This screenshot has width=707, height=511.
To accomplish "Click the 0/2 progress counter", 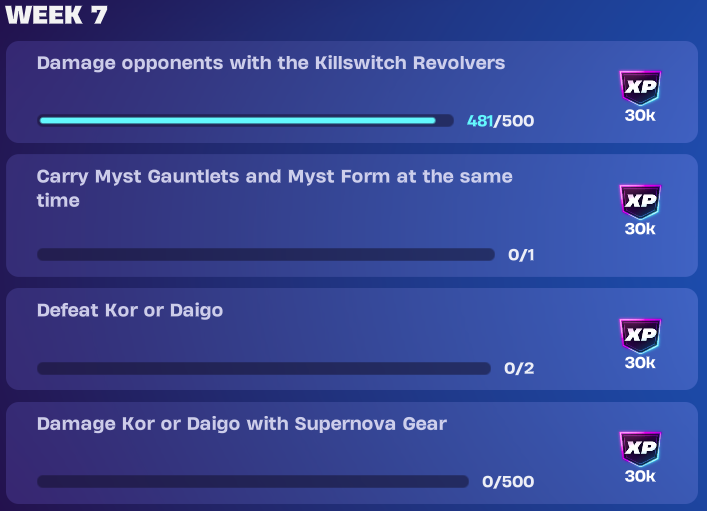I will point(519,368).
